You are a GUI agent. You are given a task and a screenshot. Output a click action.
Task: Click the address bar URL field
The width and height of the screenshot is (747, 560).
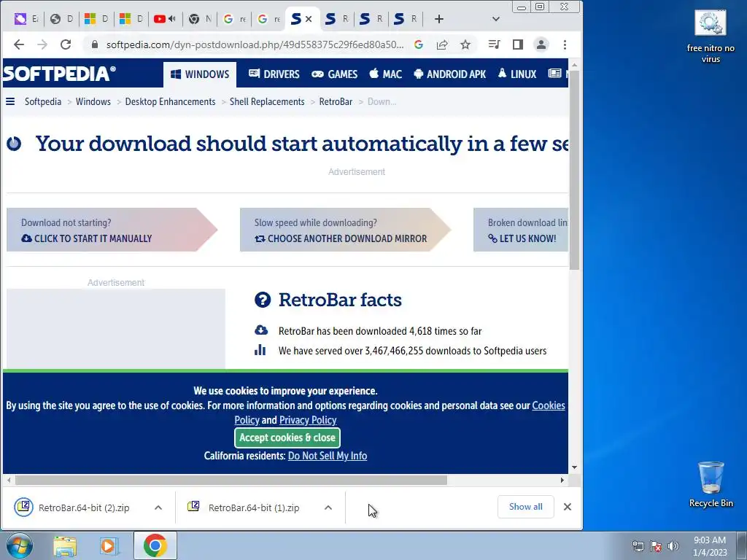(x=255, y=44)
